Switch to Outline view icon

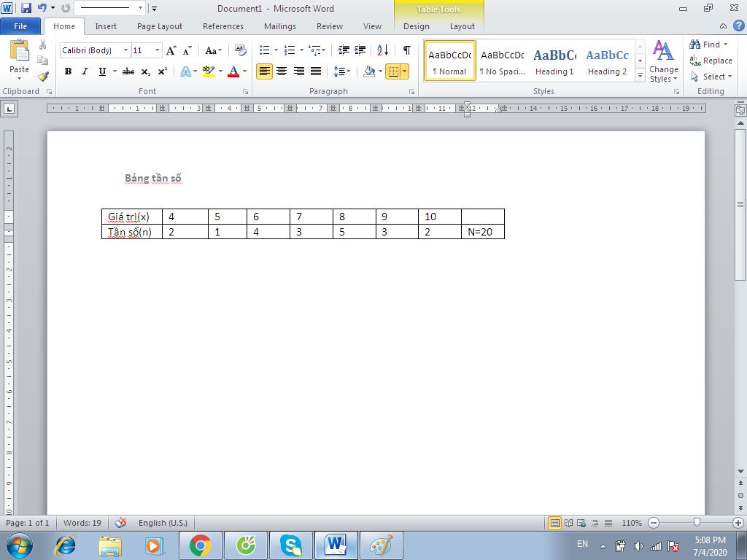(x=595, y=523)
